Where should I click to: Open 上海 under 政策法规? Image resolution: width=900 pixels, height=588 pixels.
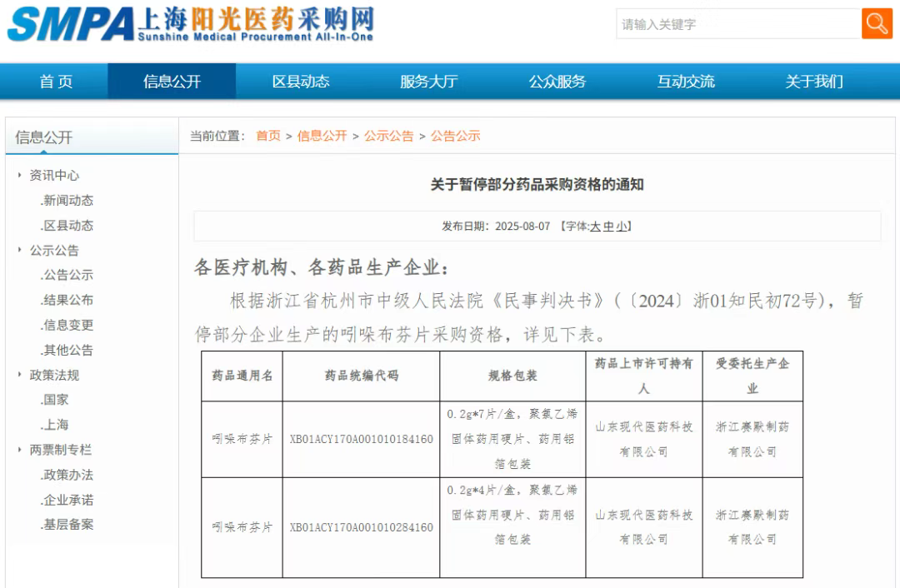pos(54,425)
